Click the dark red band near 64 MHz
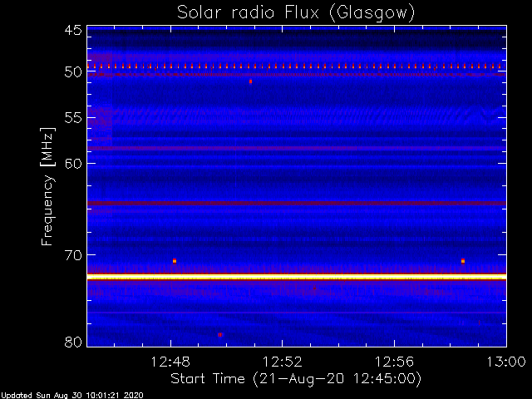This screenshot has height=399, width=532. click(297, 203)
